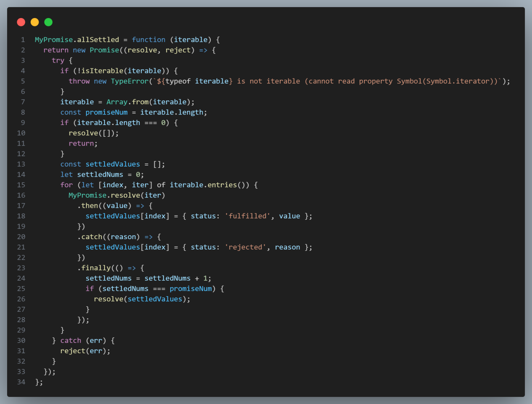
Task: Click 'resolve([]);' on line 10
Action: click(x=94, y=133)
